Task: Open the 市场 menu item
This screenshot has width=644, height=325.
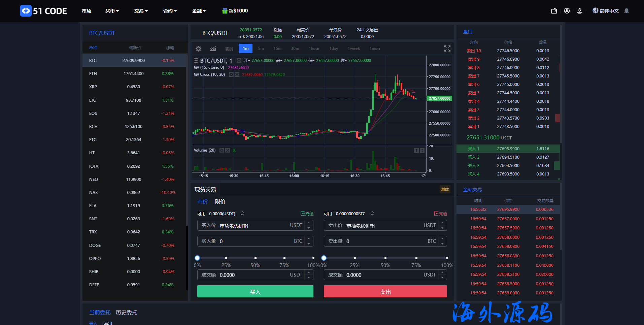Action: 87,11
